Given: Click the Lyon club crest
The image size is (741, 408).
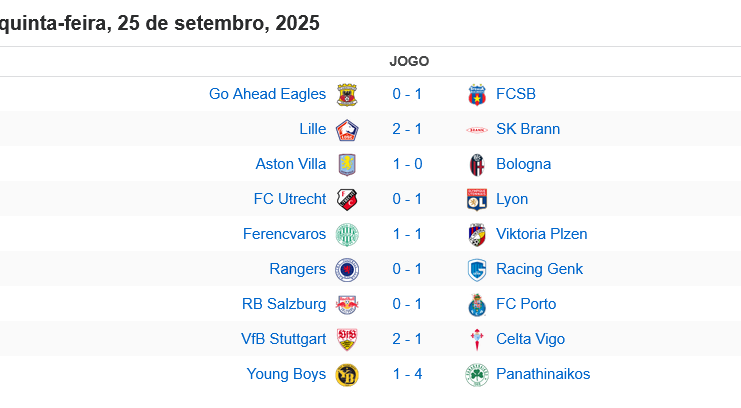Looking at the screenshot, I should pyautogui.click(x=477, y=199).
